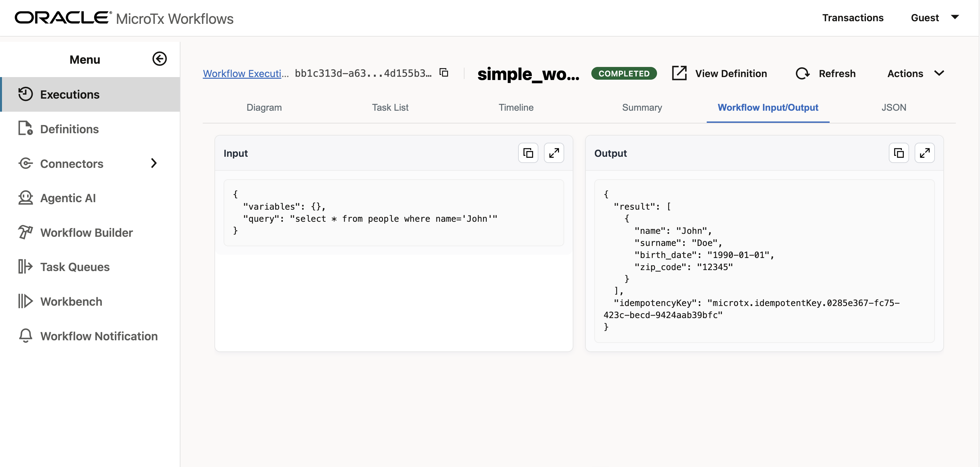
Task: Click the View Definition external-link icon
Action: 679,73
